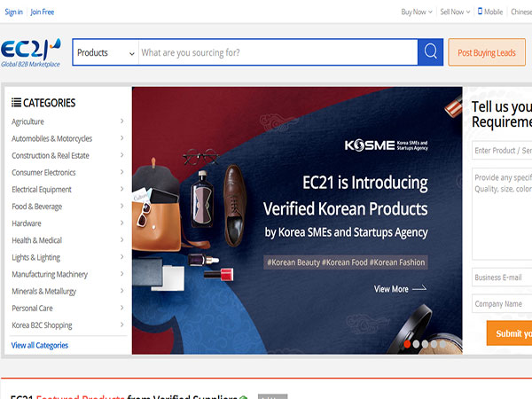
Task: Expand the Buy Now menu
Action: [417, 12]
